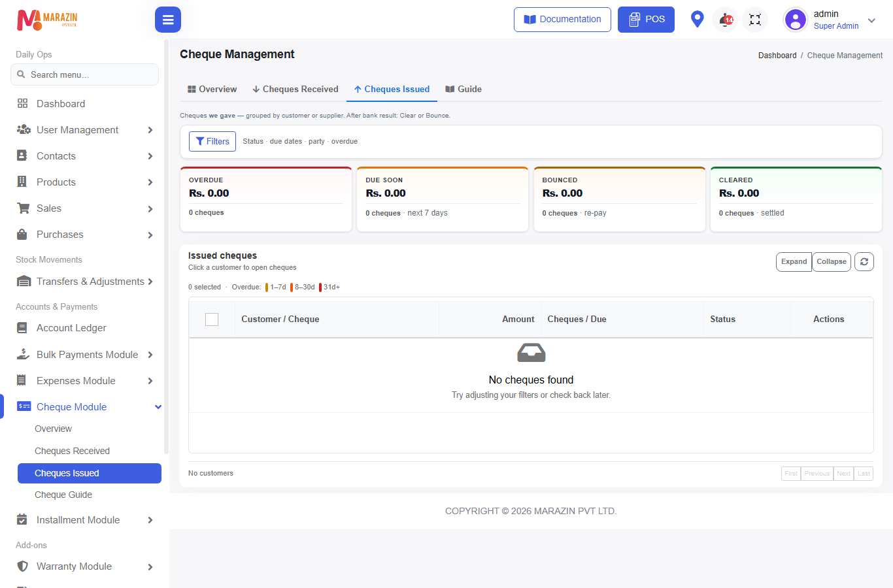Switch to the Cheques Received tab
Image resolution: width=893 pixels, height=588 pixels.
tap(295, 90)
